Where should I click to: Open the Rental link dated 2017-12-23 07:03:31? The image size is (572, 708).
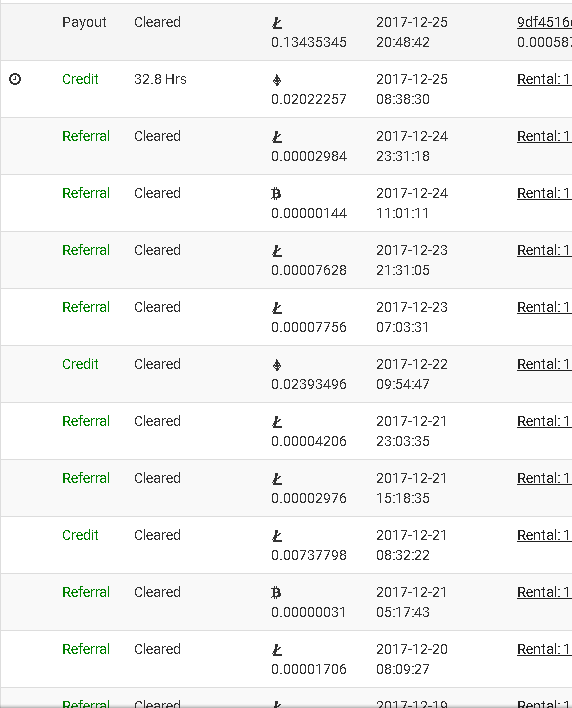click(544, 307)
